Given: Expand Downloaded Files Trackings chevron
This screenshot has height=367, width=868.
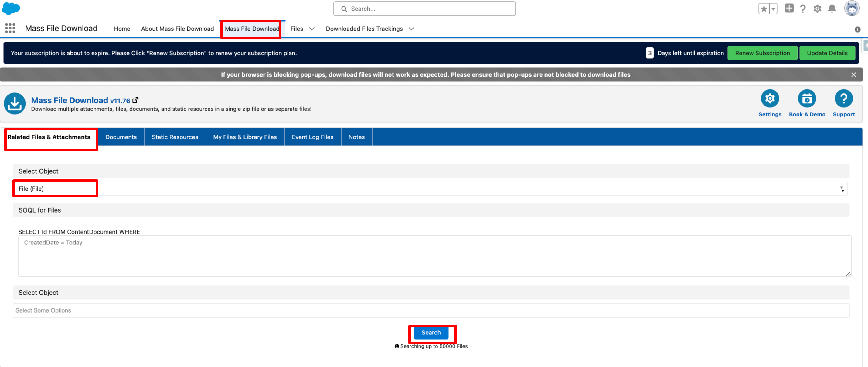Looking at the screenshot, I should (x=411, y=29).
